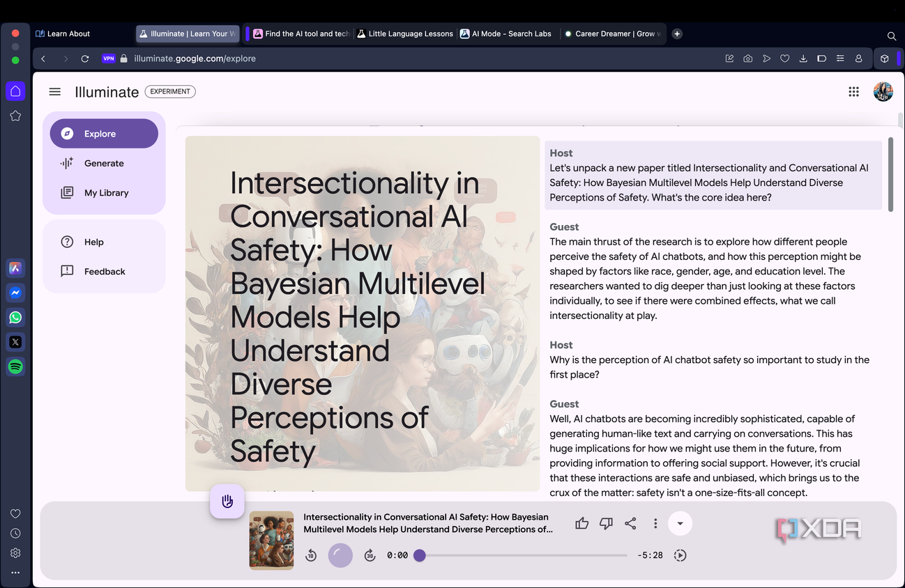The height and width of the screenshot is (588, 905).
Task: Open browsing history clock icon
Action: click(x=15, y=534)
